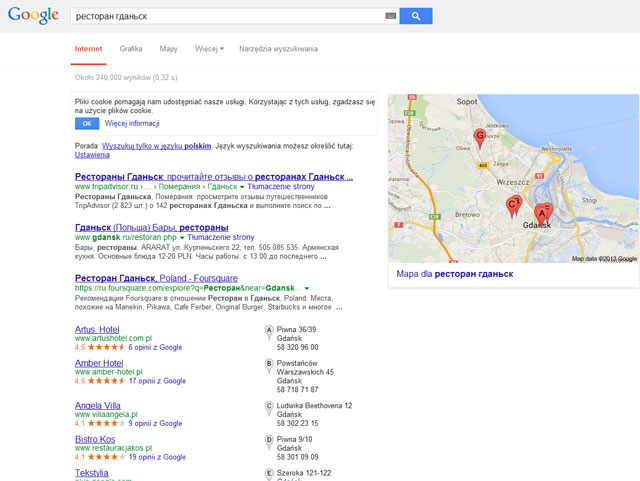The width and height of the screenshot is (640, 481).
Task: Open Narzędzia wyszukiwania tools
Action: 278,49
